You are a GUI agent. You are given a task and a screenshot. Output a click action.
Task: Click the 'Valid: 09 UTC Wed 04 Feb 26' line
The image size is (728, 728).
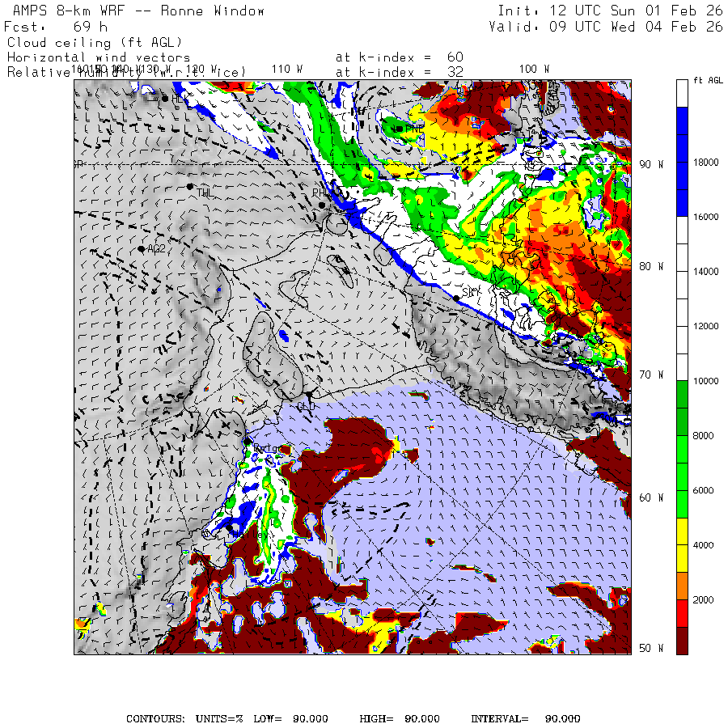(x=605, y=27)
